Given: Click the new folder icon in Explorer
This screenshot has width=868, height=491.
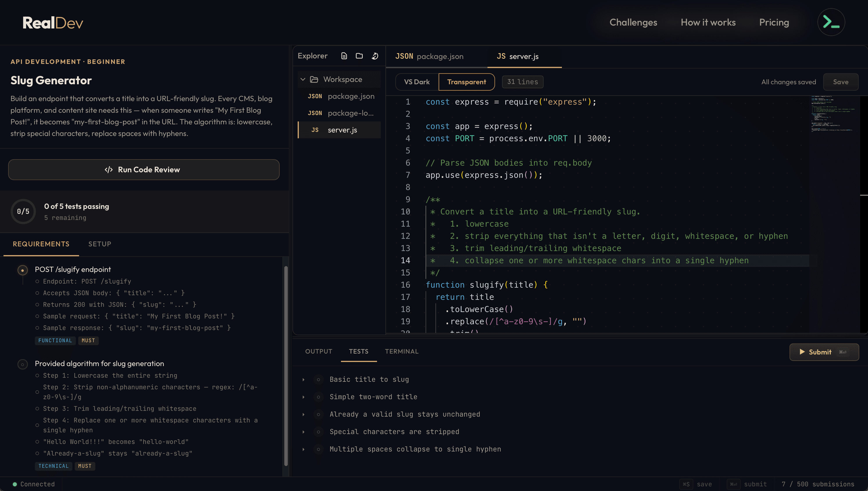Looking at the screenshot, I should tap(359, 56).
